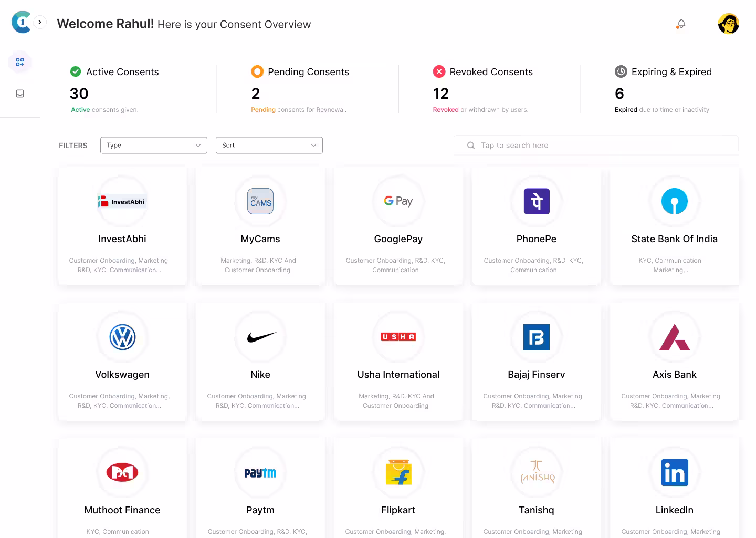Click the expired consents count '6'

(619, 94)
